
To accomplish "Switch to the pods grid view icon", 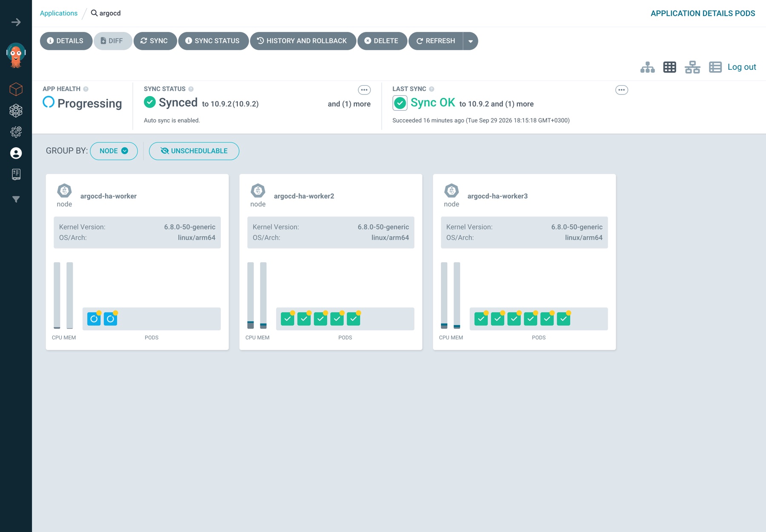I will [670, 67].
